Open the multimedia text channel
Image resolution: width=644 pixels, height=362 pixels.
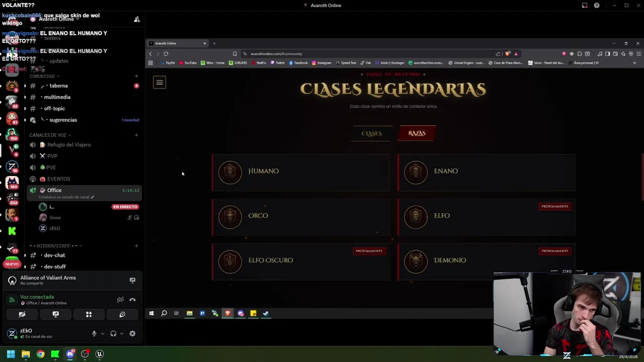(84, 97)
